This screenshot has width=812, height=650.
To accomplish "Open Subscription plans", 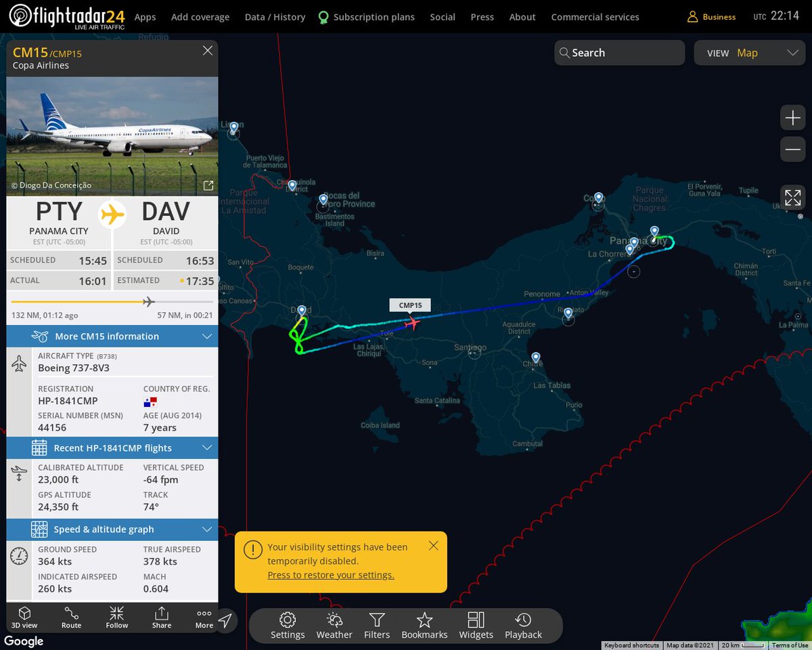I will [367, 17].
